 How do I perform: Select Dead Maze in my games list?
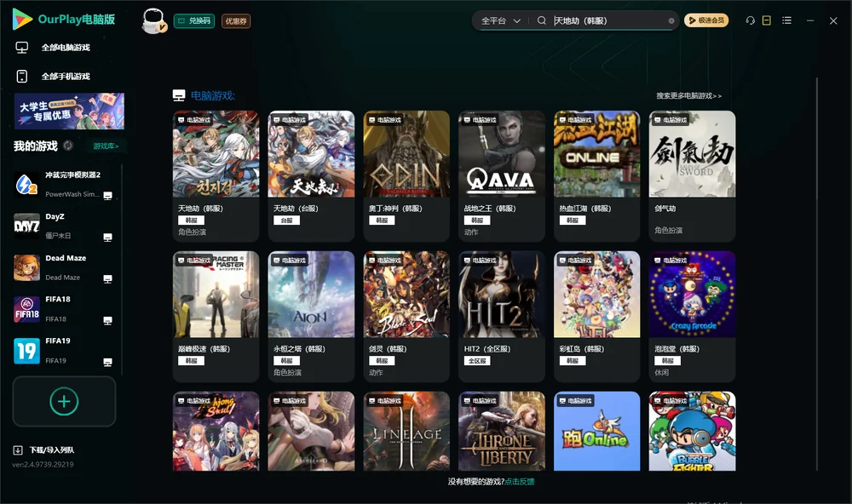point(64,267)
